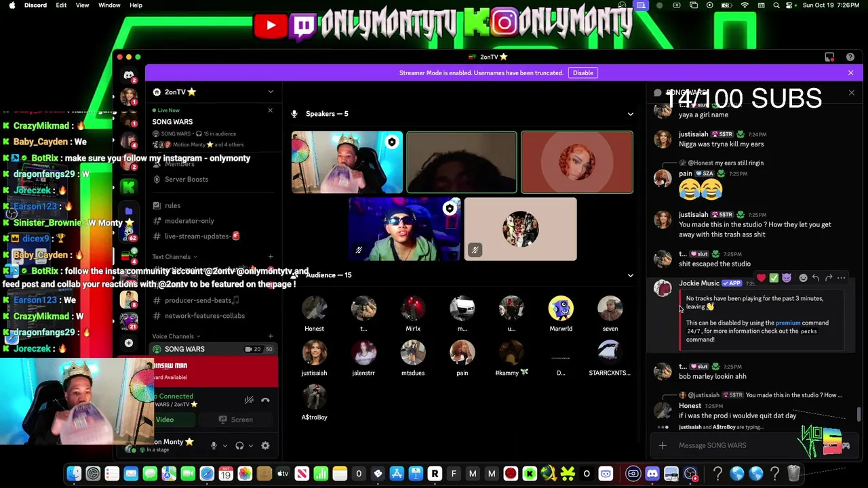The width and height of the screenshot is (868, 488).
Task: Forward the Jockie Music message
Action: (829, 278)
